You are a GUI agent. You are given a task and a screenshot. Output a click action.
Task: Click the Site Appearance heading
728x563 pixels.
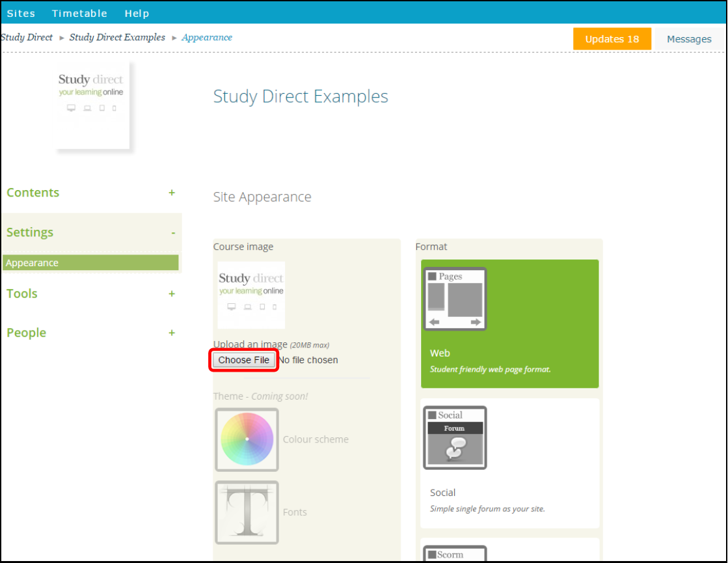click(x=262, y=197)
